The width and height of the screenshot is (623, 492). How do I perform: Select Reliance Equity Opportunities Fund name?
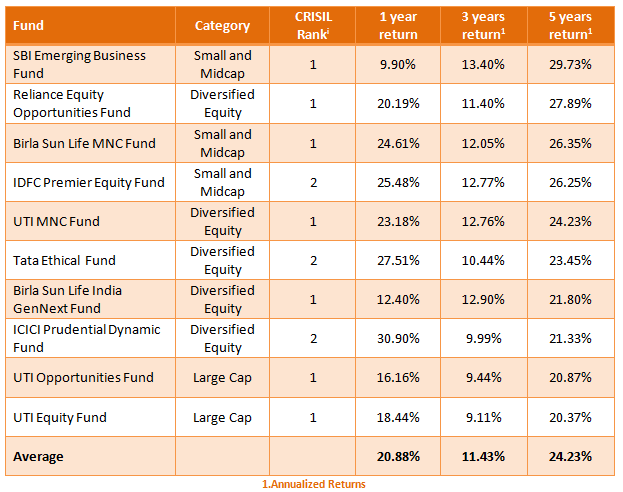click(x=75, y=103)
